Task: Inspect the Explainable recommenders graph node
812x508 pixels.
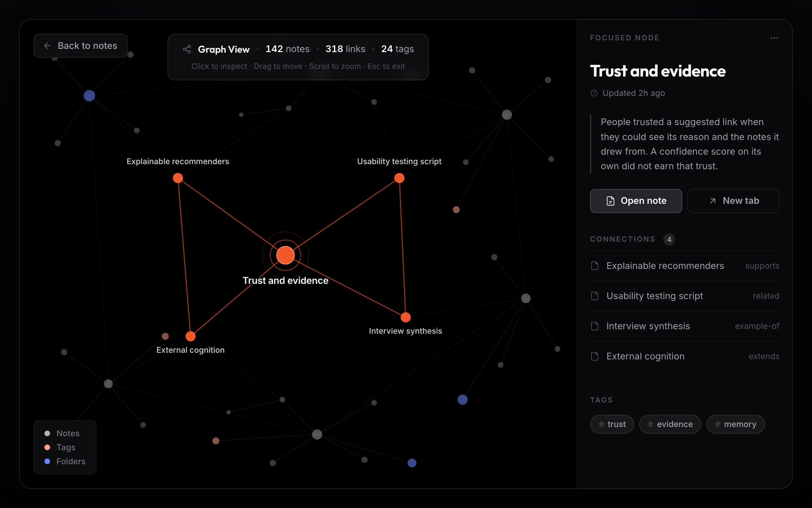Action: [178, 178]
